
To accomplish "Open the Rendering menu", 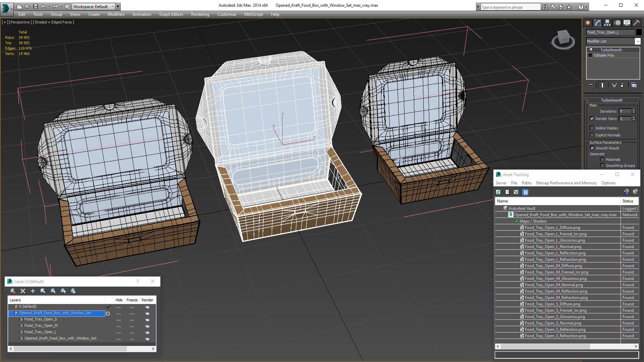I will point(200,14).
